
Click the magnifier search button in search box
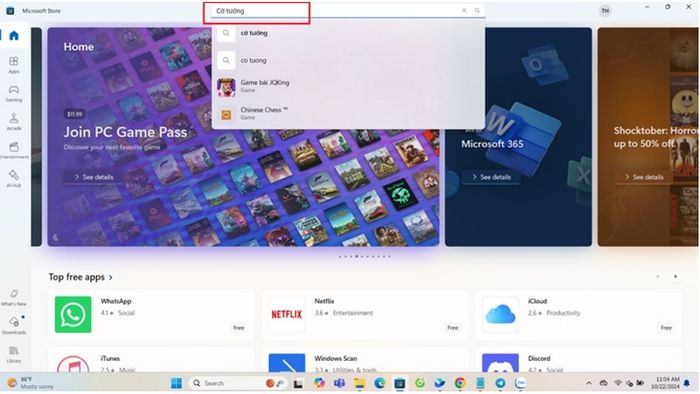477,10
